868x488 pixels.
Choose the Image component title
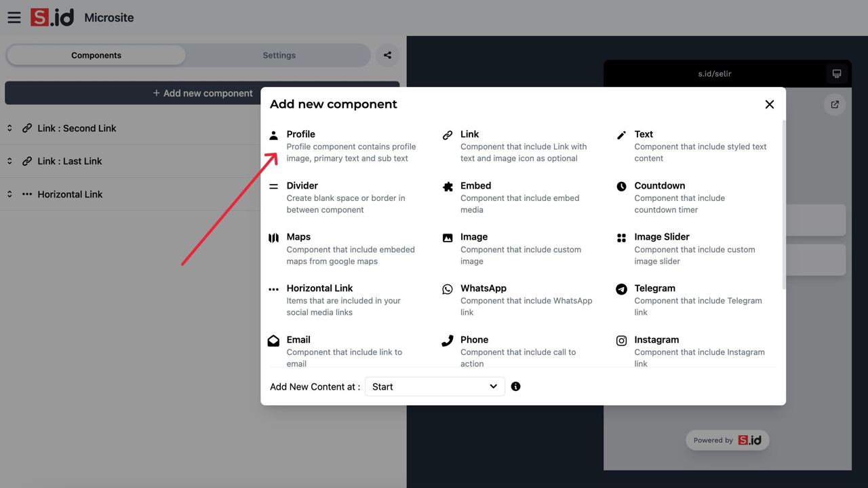(x=474, y=237)
